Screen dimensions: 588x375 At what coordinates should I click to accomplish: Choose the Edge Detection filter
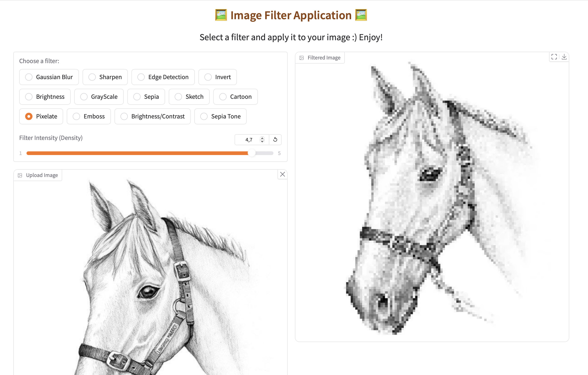(141, 77)
